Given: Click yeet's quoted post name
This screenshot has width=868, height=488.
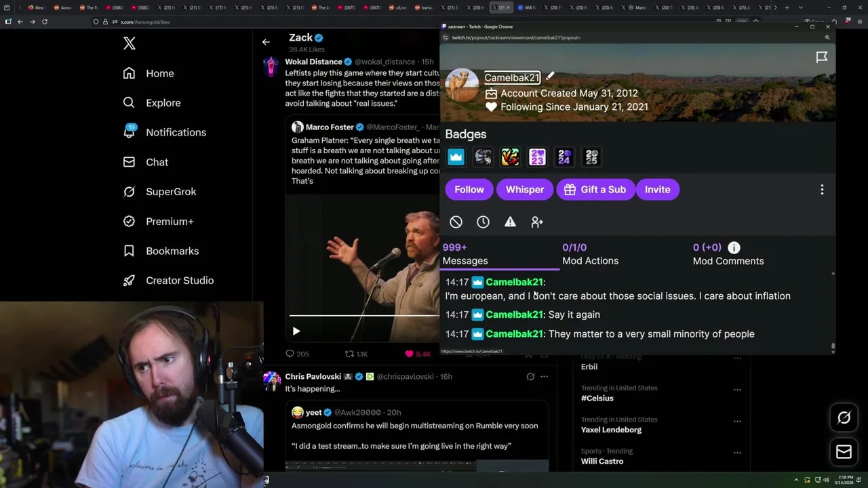Looking at the screenshot, I should point(313,412).
